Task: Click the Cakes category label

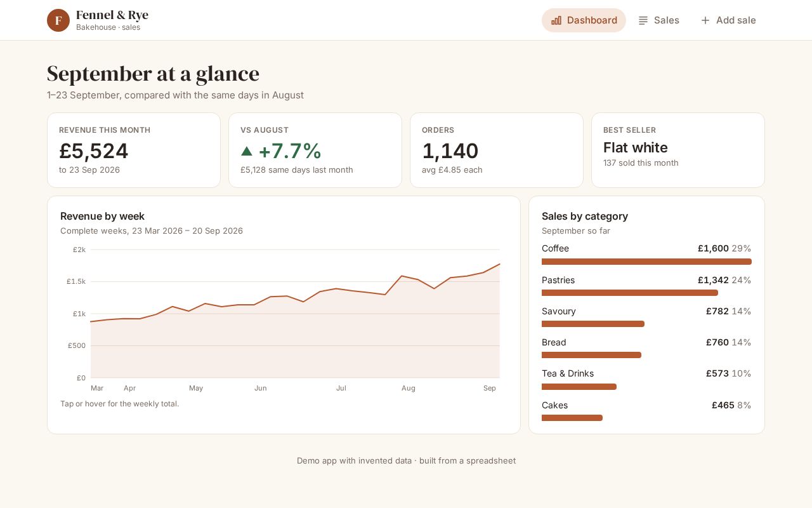Action: pos(555,405)
